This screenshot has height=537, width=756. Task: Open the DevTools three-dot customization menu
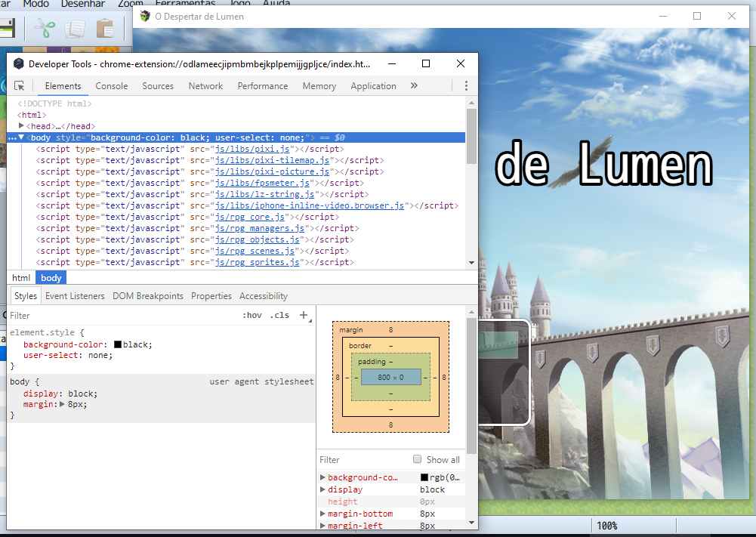pos(466,85)
